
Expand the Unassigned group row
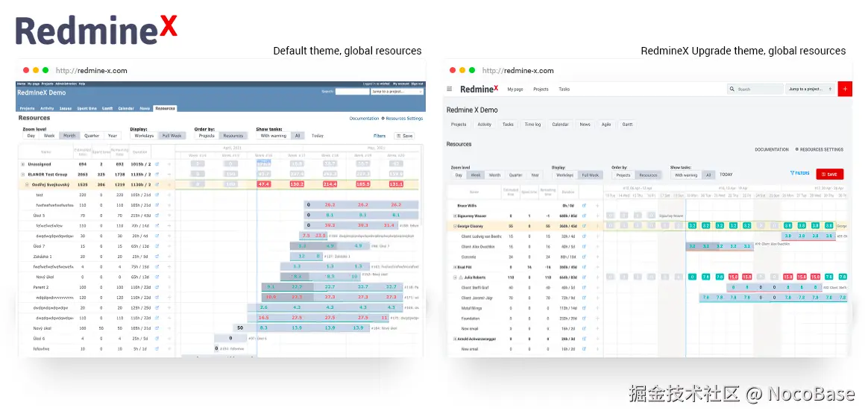point(22,164)
